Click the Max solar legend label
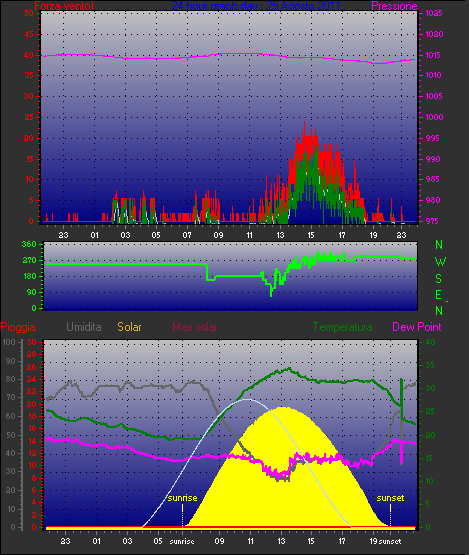 click(195, 327)
